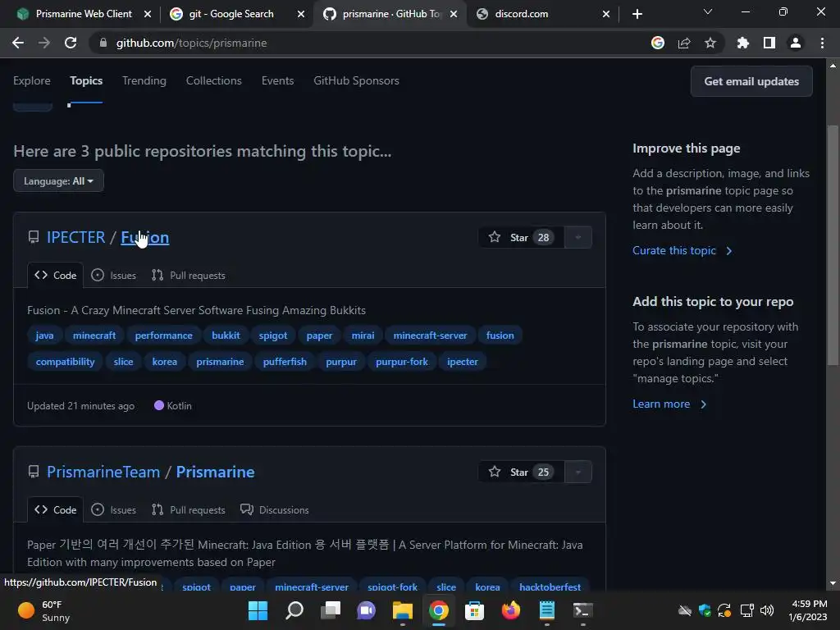840x630 pixels.
Task: Close the Prismarine Web Client tab
Action: coord(148,14)
